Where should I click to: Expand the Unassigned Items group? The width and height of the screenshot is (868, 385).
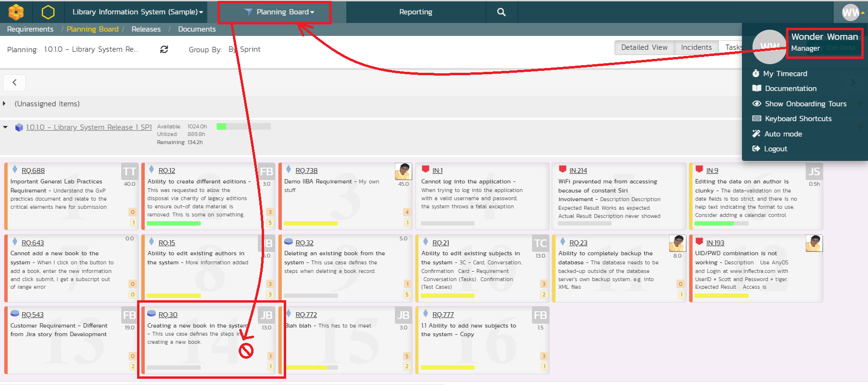4,104
